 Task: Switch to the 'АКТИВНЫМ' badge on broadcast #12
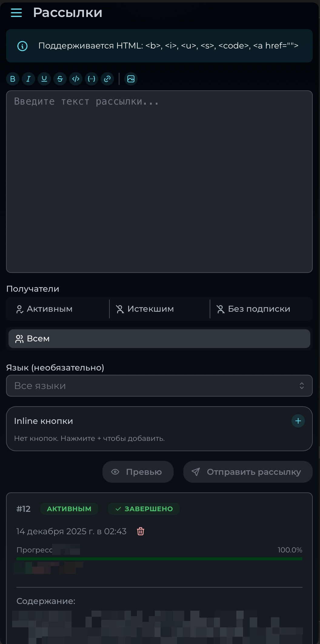(x=69, y=509)
